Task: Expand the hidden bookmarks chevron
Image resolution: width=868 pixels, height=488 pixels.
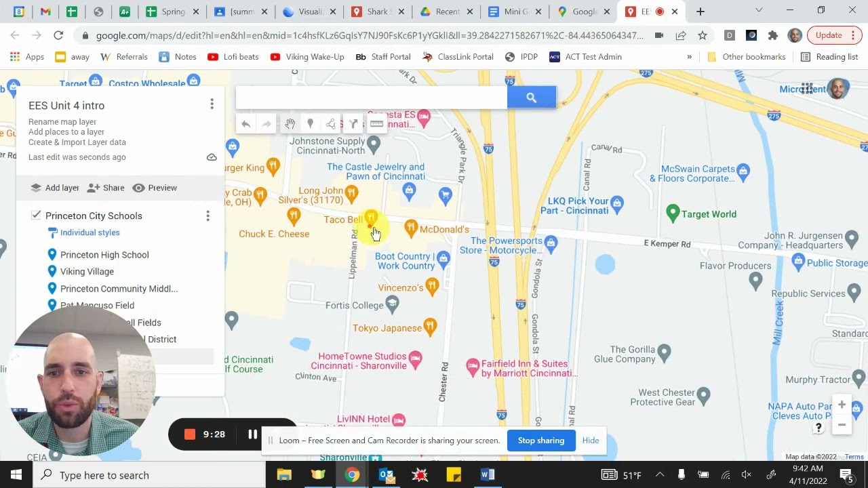Action: (689, 57)
